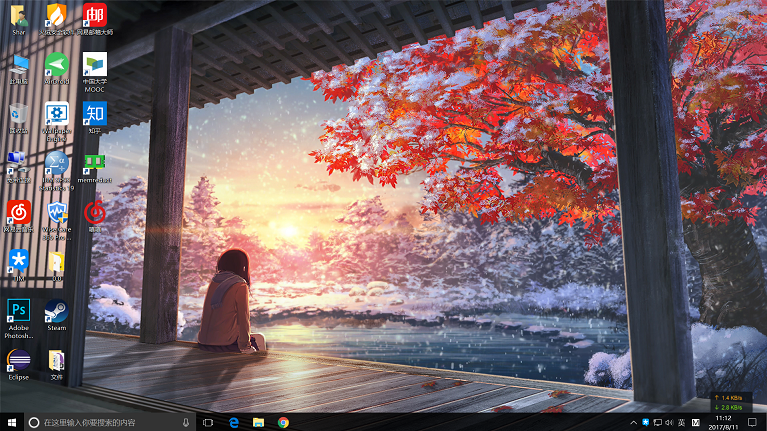Launch IBM SPSS Statistics 19
767x431 pixels.
pyautogui.click(x=56, y=171)
